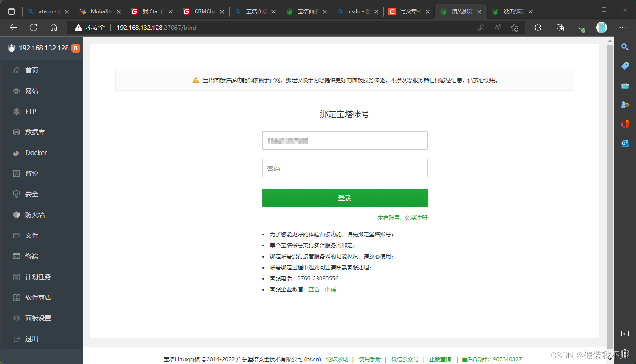Click the orange 0 notification badge
The width and height of the screenshot is (636, 364).
pyautogui.click(x=76, y=48)
